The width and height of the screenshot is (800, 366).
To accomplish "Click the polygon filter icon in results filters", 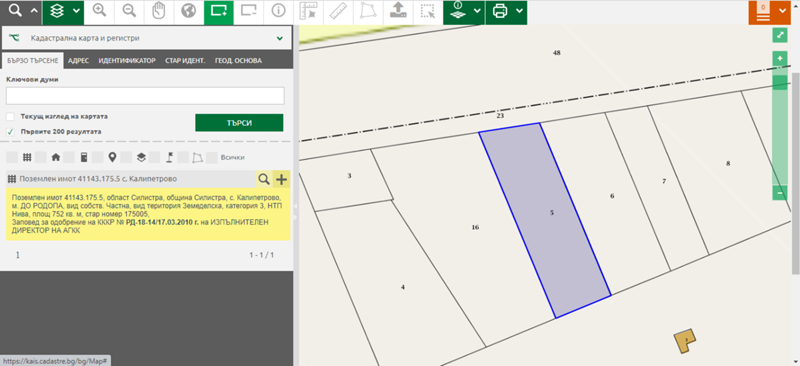I will (x=197, y=157).
